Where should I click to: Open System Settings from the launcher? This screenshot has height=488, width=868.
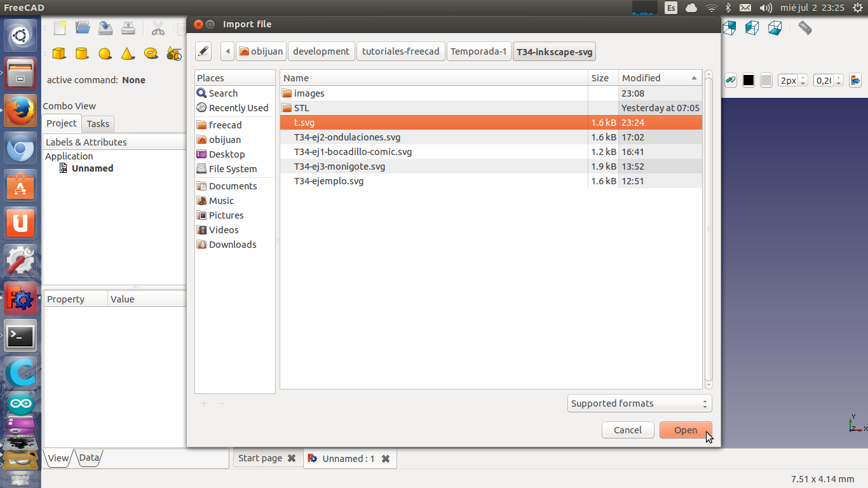[x=20, y=261]
